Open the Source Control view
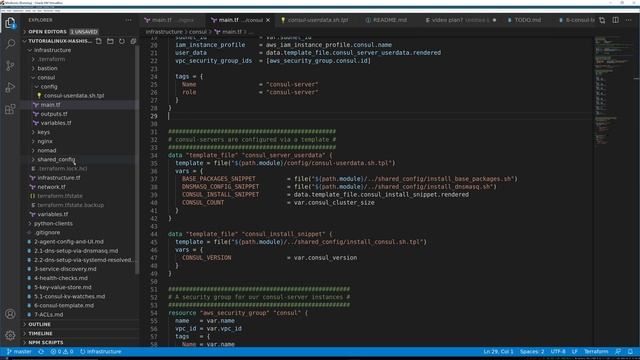The width and height of the screenshot is (640, 360). [10, 66]
